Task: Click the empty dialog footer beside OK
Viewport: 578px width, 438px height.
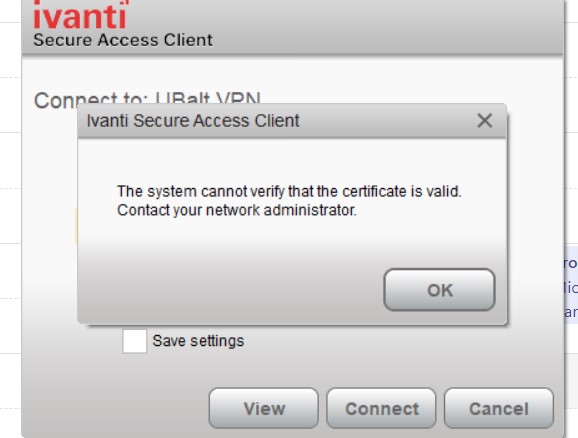Action: [x=229, y=290]
